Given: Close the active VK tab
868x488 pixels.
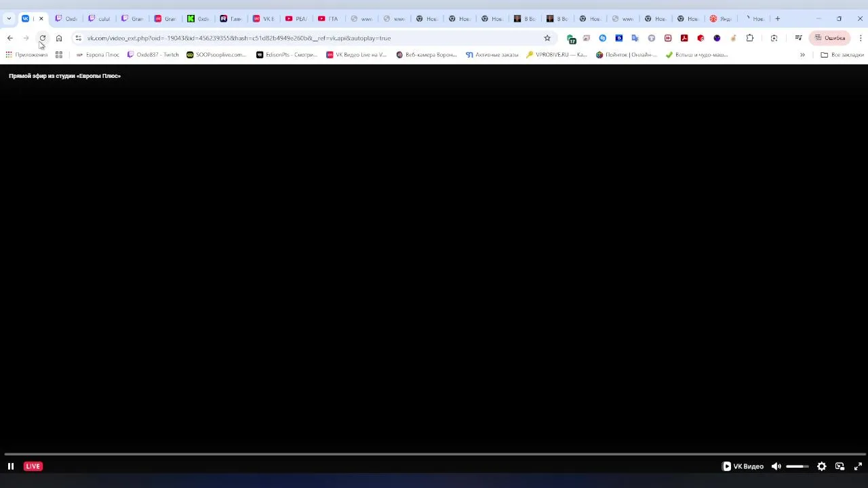Looking at the screenshot, I should click(x=41, y=18).
